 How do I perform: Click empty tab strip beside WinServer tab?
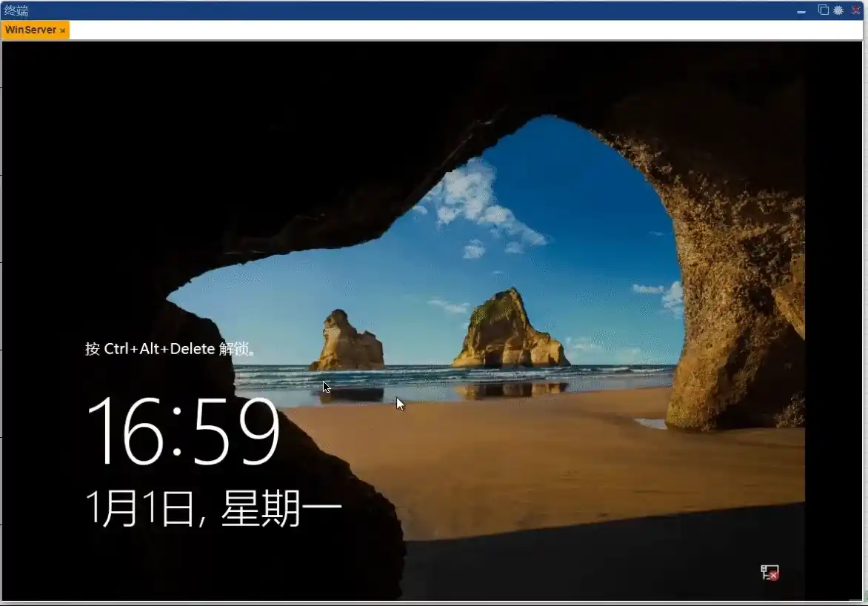tap(444, 30)
